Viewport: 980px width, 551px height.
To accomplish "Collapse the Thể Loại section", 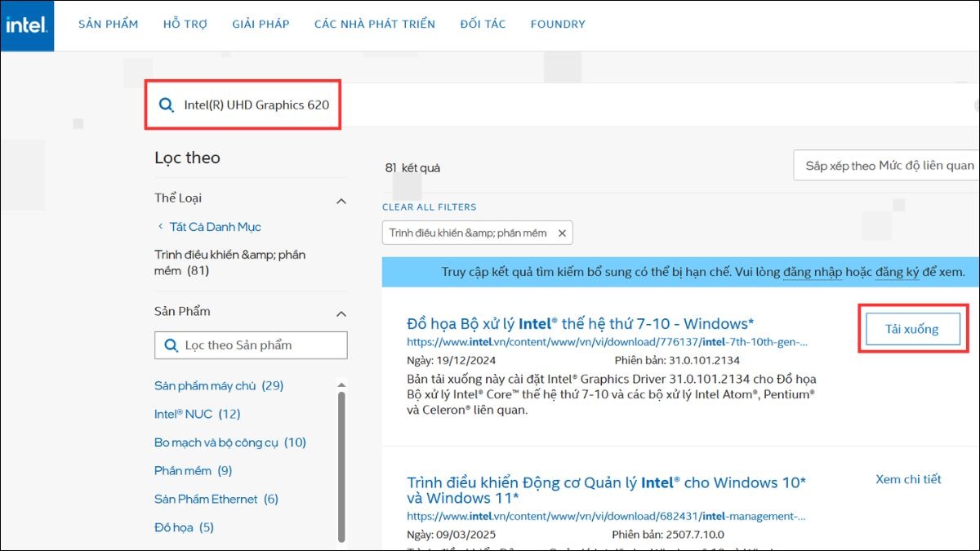I will point(341,201).
